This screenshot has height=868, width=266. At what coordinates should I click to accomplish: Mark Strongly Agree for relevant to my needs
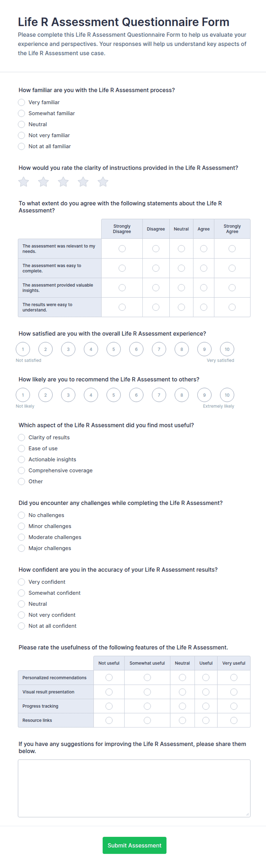tap(232, 249)
